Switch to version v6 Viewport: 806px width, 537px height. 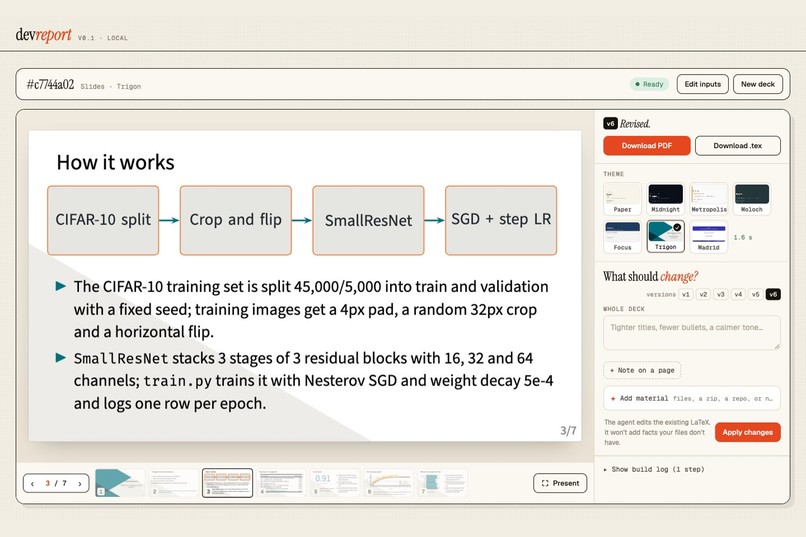(x=773, y=294)
